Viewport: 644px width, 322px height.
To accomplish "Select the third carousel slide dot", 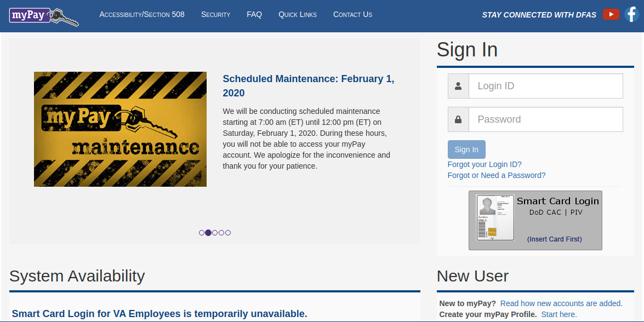I will click(x=215, y=233).
